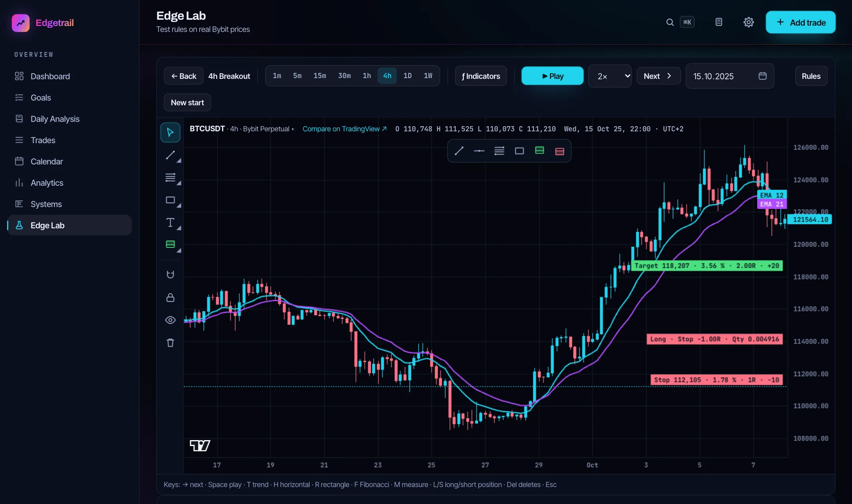Switch to the 1m timeframe

277,76
